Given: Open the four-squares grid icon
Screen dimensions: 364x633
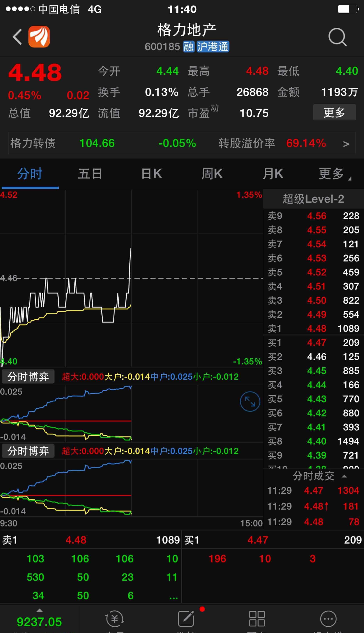Looking at the screenshot, I should point(257,619).
